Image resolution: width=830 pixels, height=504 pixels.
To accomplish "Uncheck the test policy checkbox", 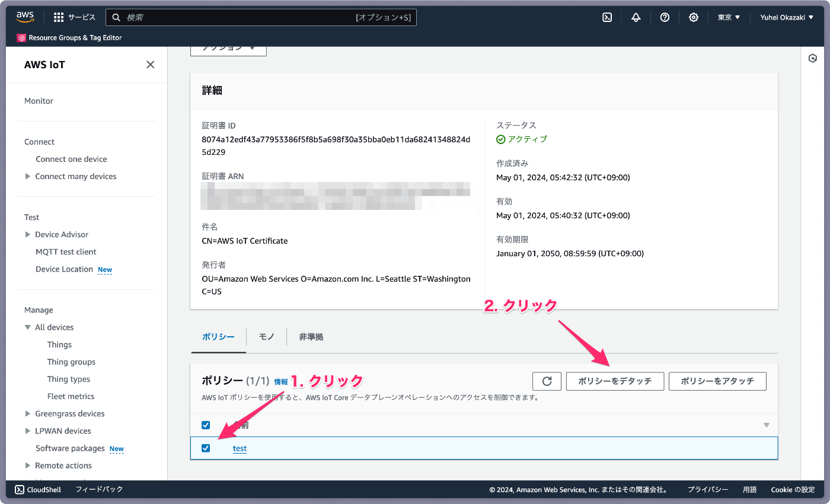I will point(206,448).
